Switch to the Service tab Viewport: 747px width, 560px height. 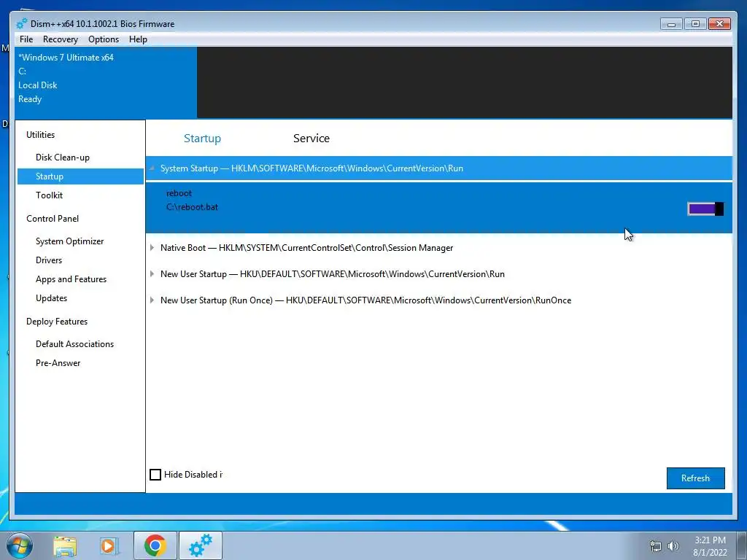click(311, 138)
